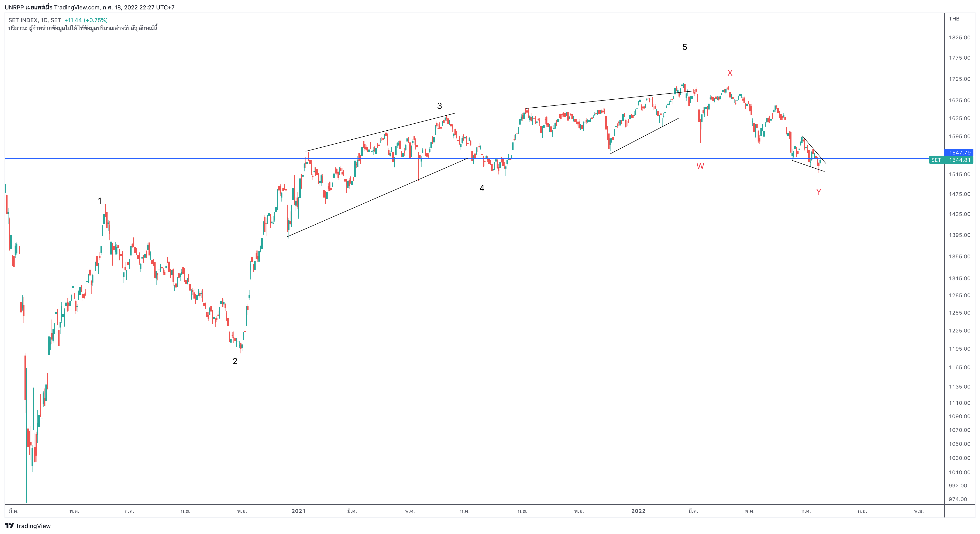The image size is (980, 534).
Task: Click the THB currency label on the price axis
Action: click(x=954, y=19)
